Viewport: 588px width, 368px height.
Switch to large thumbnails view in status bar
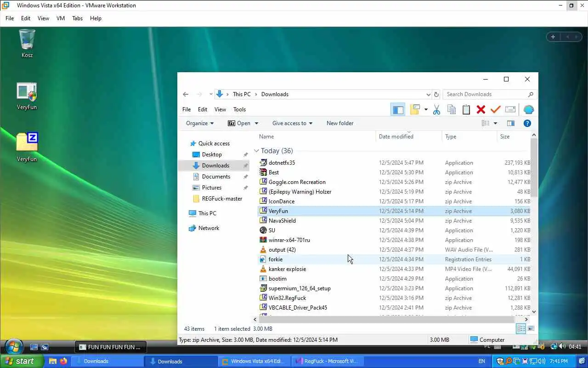531,328
